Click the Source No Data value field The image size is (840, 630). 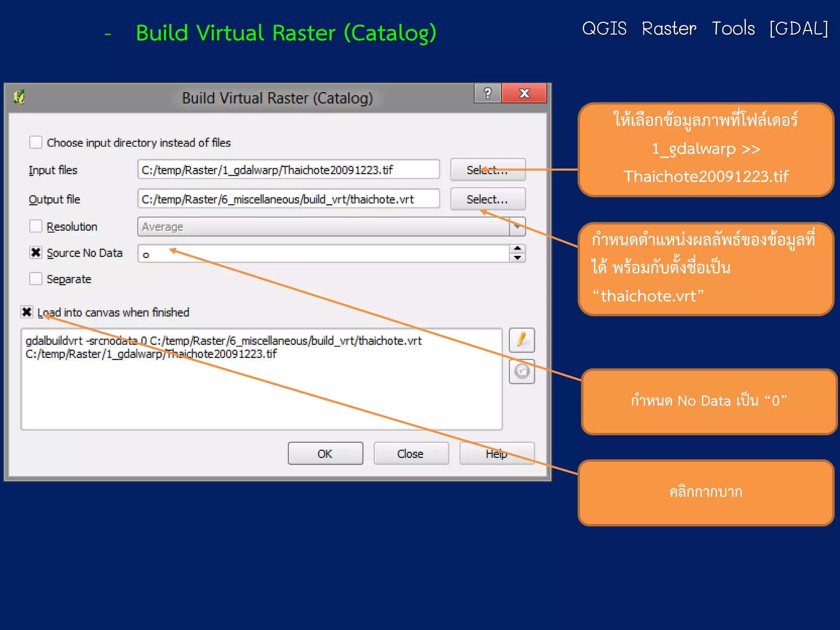(323, 253)
